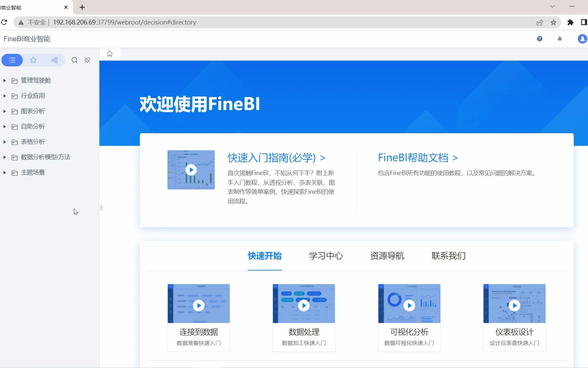Viewport: 588px width, 368px height.
Task: Open the browser extensions puzzle icon
Action: (x=570, y=22)
